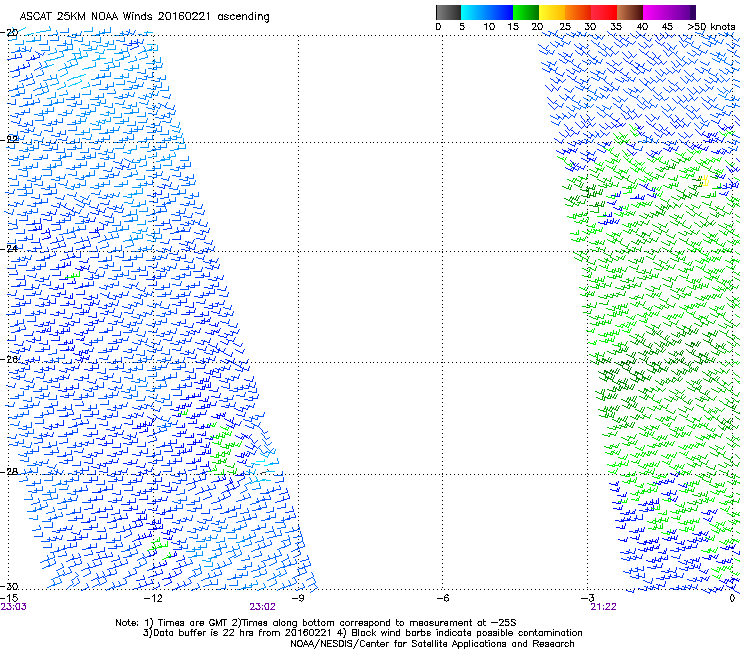This screenshot has width=740, height=650.
Task: Click the 'NOAA/NESDIS/Center for Satellite Applications and Research' credit
Action: [x=432, y=644]
